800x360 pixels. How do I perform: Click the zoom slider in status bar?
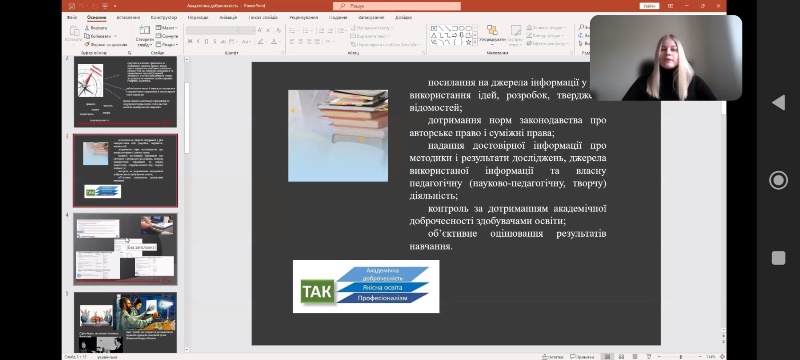click(x=681, y=356)
